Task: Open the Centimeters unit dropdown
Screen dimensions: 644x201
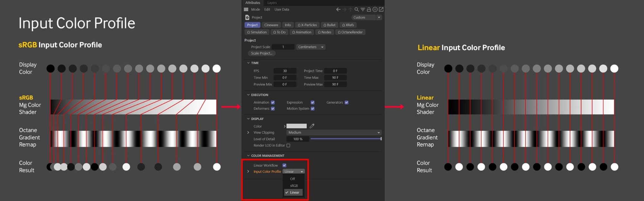Action: point(310,47)
